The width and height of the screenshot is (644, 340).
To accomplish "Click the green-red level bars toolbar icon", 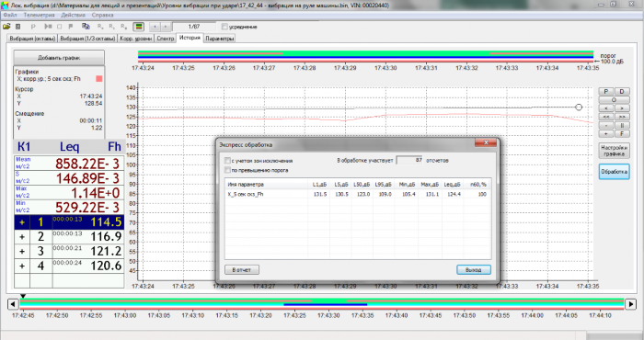I will [139, 27].
